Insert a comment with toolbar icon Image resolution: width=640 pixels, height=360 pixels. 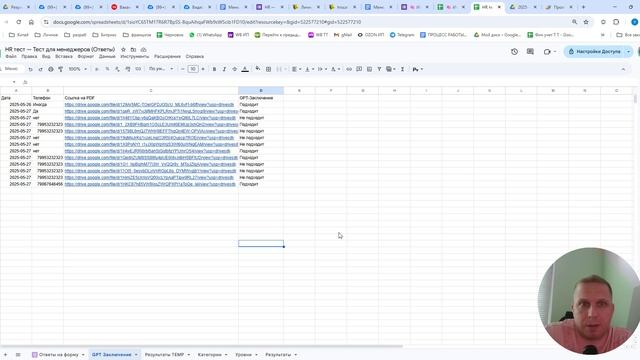[359, 69]
